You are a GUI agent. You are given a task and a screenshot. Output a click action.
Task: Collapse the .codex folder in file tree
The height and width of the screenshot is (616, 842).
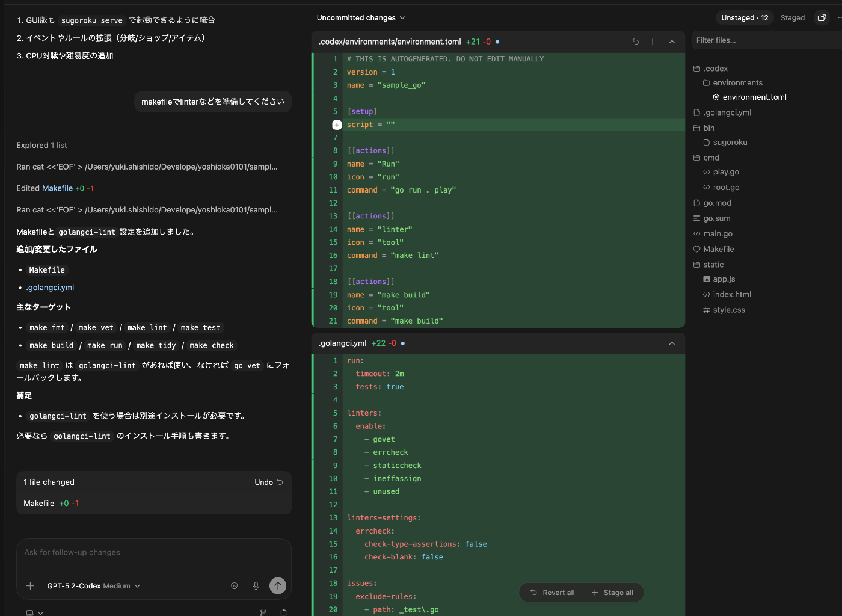point(710,69)
